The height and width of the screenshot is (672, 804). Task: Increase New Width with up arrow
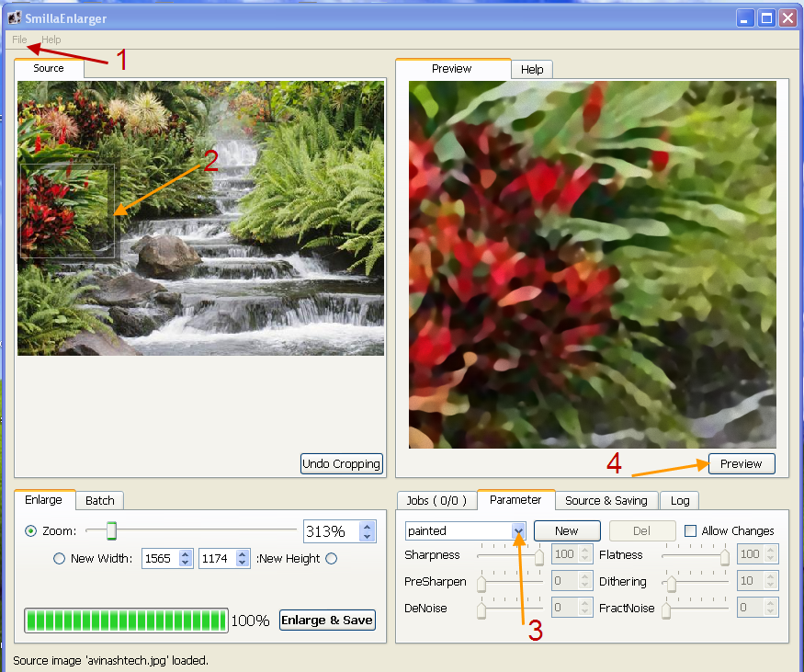pos(186,554)
